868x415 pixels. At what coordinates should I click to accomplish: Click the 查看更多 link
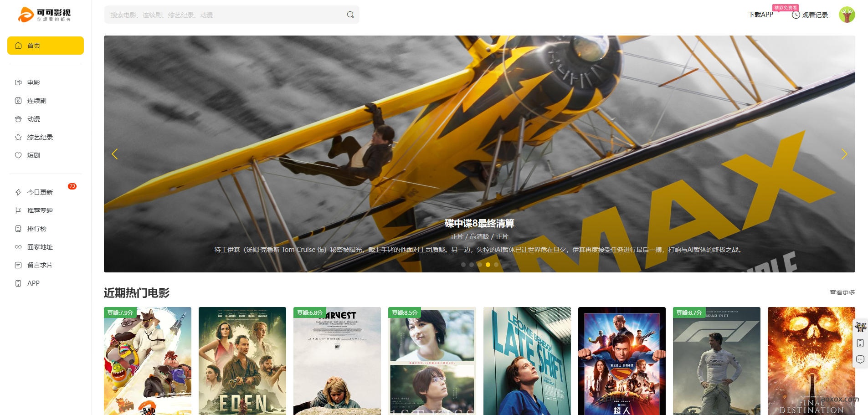pyautogui.click(x=842, y=292)
